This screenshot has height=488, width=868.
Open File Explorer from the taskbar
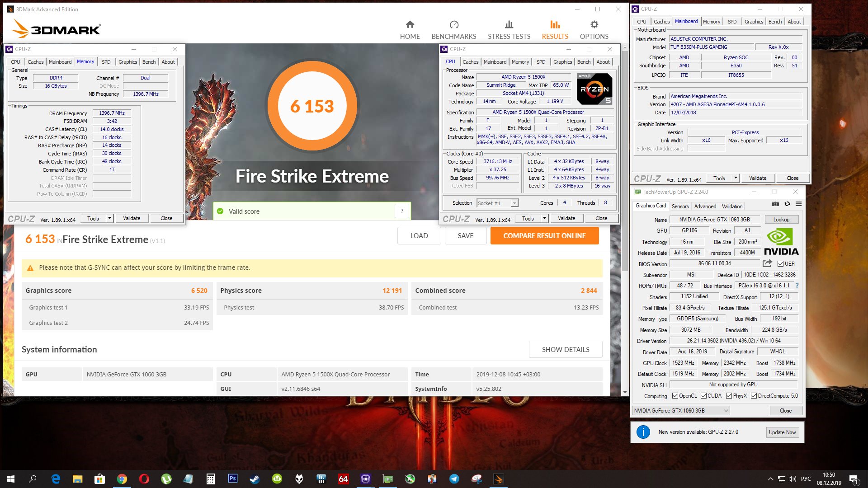[78, 479]
